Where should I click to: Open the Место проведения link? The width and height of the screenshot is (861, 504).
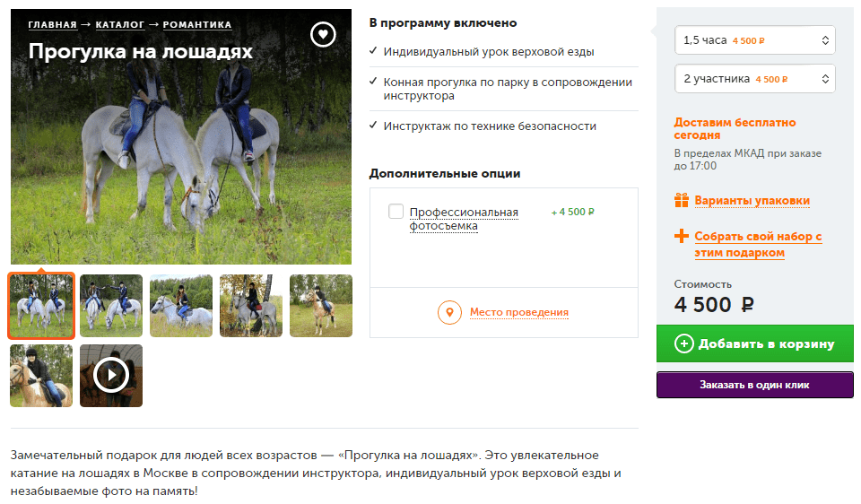tap(519, 312)
